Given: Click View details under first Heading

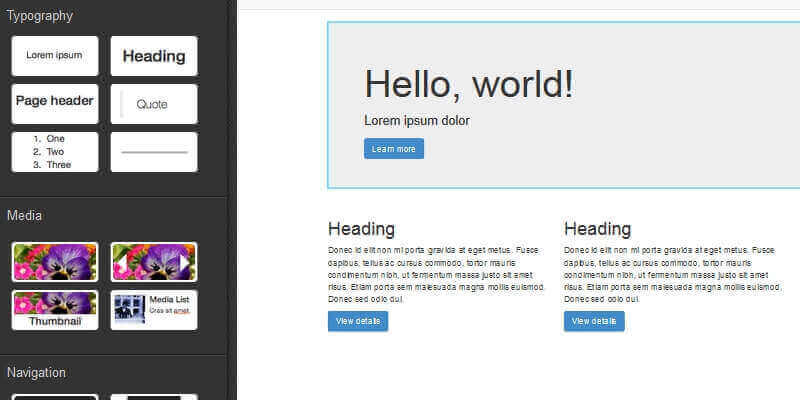Looking at the screenshot, I should pyautogui.click(x=358, y=321).
